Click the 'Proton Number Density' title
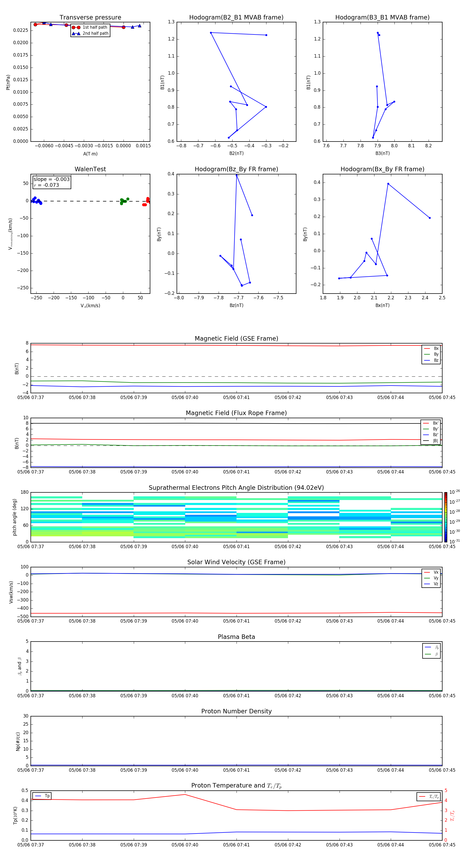 (x=236, y=711)
